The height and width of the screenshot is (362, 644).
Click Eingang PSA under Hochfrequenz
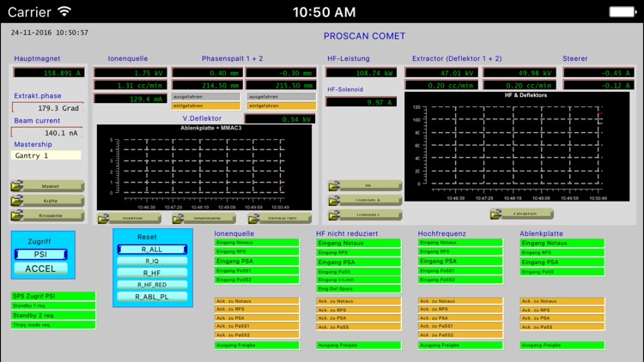tap(460, 261)
